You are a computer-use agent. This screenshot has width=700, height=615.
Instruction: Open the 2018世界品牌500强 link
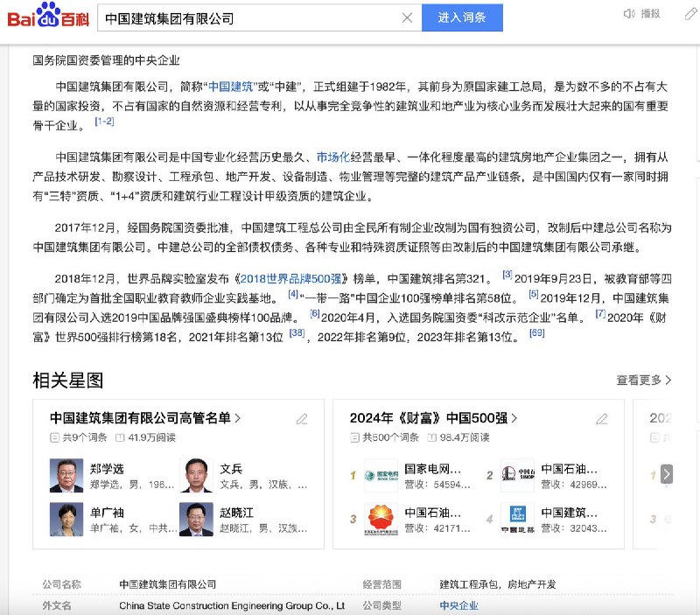(x=290, y=279)
